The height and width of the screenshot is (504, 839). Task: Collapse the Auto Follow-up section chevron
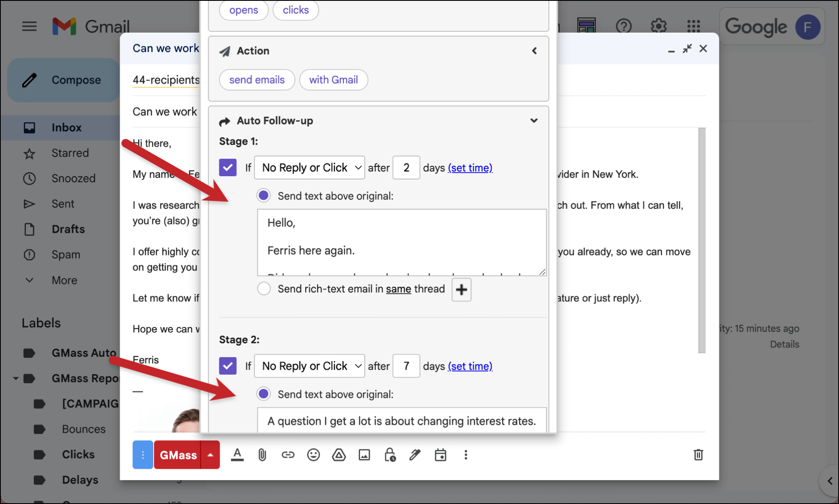[534, 121]
